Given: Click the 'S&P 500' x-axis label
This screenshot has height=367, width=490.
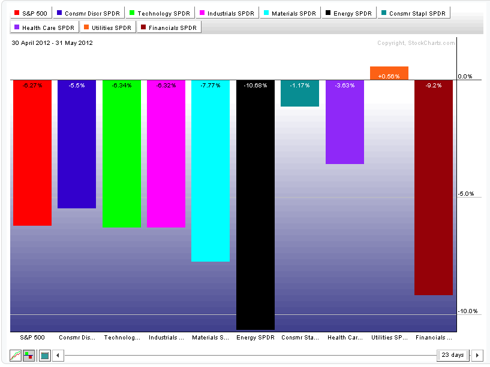Looking at the screenshot, I should tap(32, 338).
